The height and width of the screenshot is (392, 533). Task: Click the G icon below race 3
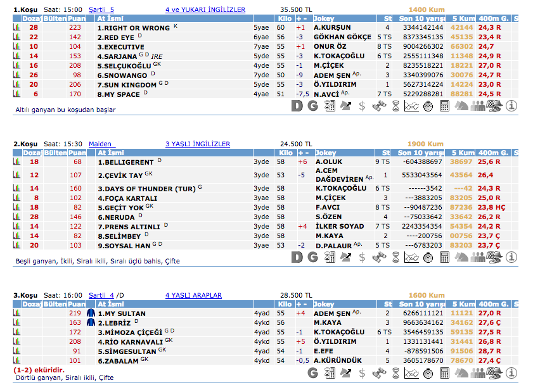(312, 374)
